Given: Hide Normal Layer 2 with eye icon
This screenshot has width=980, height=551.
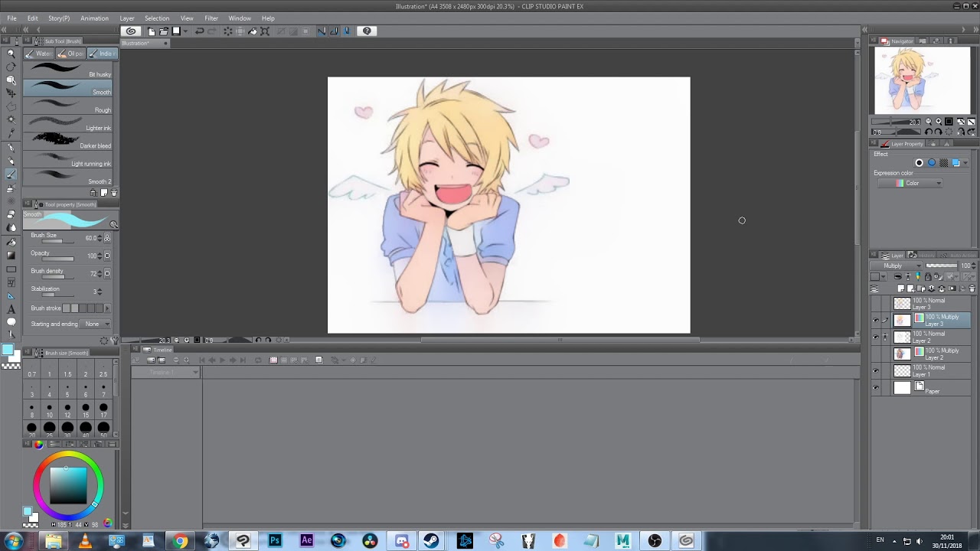Looking at the screenshot, I should point(876,337).
